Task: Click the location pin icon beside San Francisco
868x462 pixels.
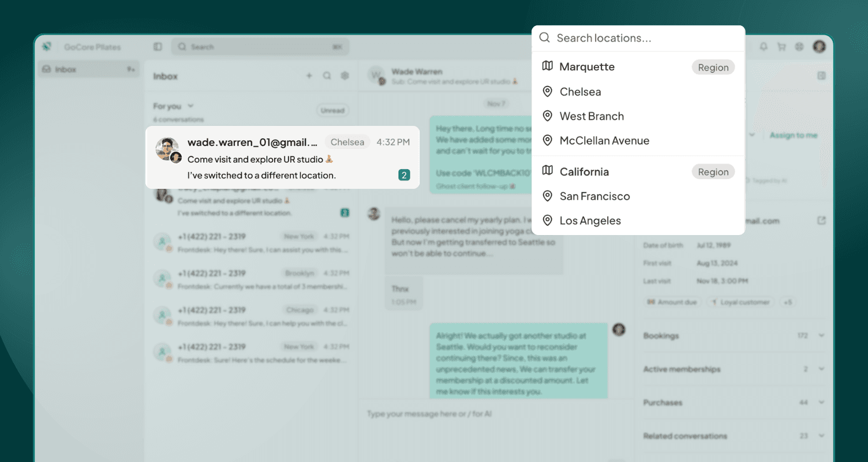Action: [547, 196]
